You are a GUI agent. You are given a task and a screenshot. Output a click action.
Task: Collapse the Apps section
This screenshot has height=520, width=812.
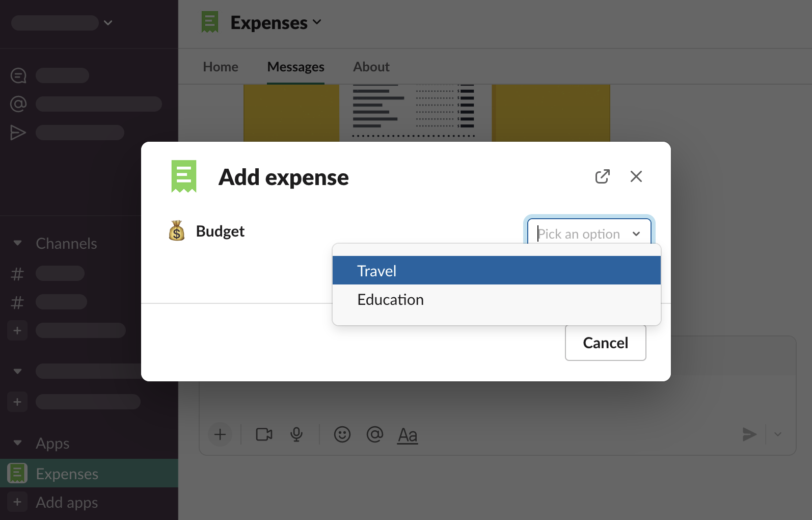(18, 443)
